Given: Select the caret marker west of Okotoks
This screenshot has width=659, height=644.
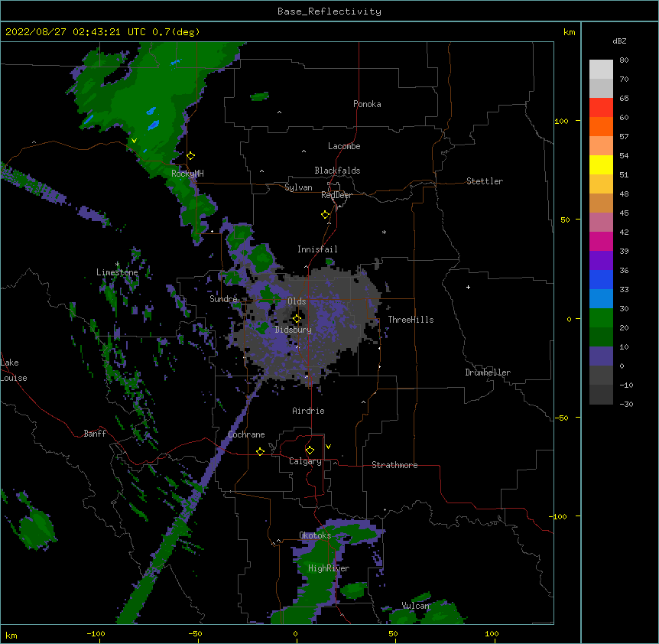Looking at the screenshot, I should 278,541.
